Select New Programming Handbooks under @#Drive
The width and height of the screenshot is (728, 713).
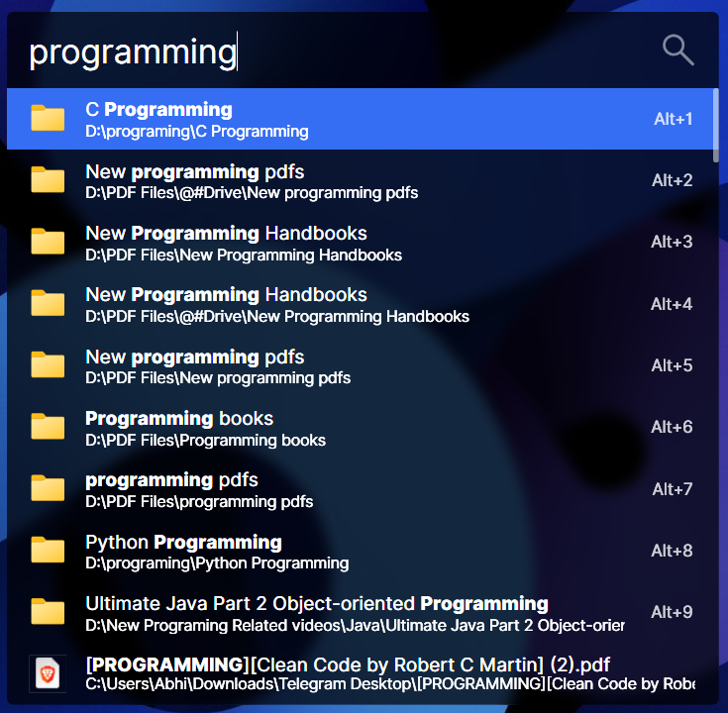[x=360, y=304]
